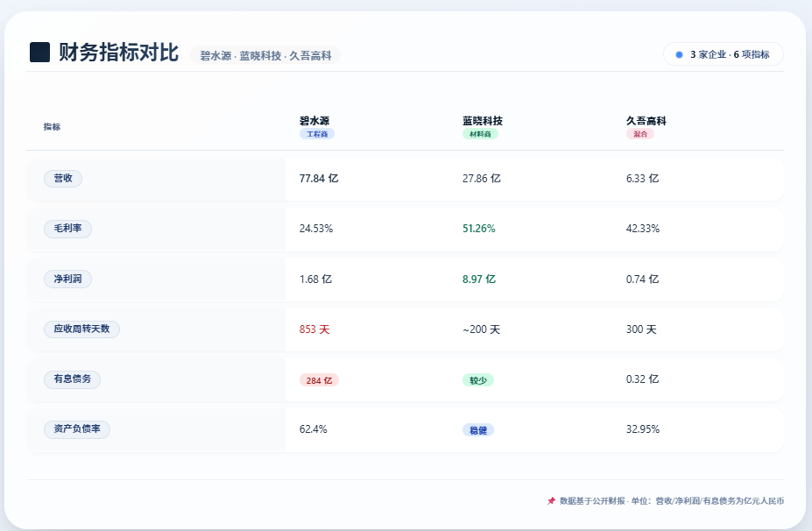Screen dimensions: 812x531
Task: Click 6.33 亿 revenue value
Action: click(642, 178)
